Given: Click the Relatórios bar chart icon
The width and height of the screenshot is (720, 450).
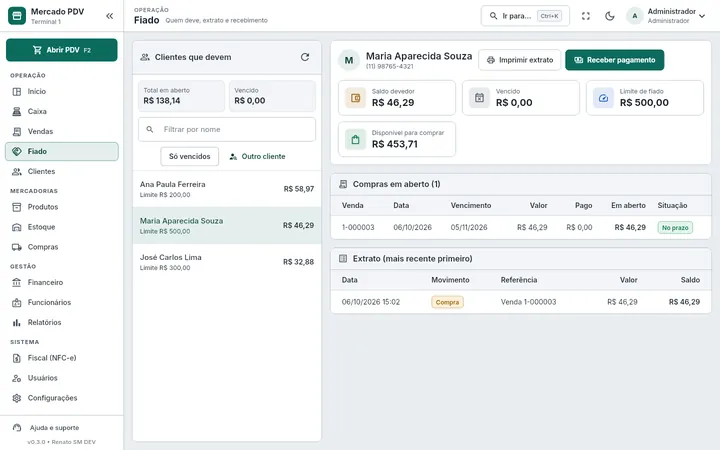Looking at the screenshot, I should (x=17, y=322).
